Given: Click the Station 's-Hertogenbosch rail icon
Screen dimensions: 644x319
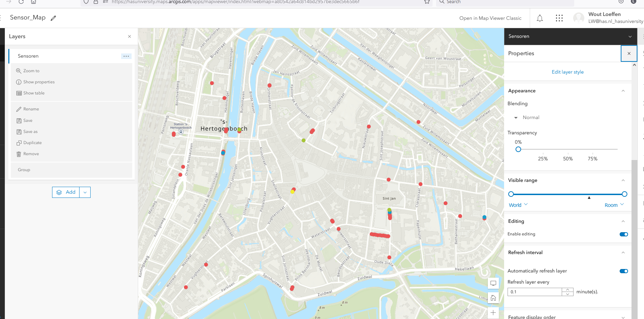Looking at the screenshot, I should tap(181, 132).
